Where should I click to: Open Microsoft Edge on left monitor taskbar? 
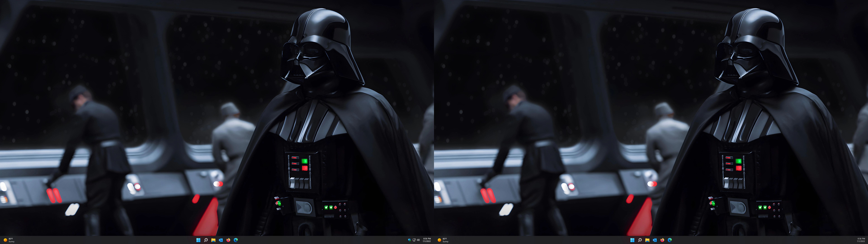point(236,240)
